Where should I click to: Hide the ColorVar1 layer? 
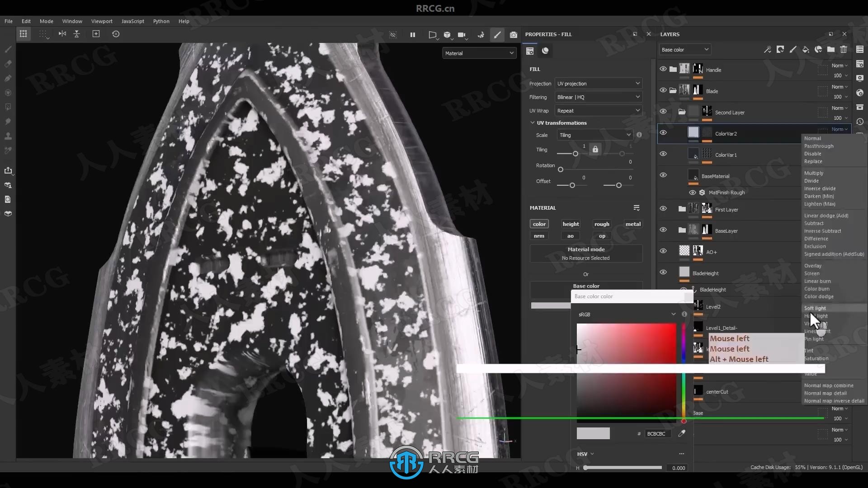click(x=663, y=154)
